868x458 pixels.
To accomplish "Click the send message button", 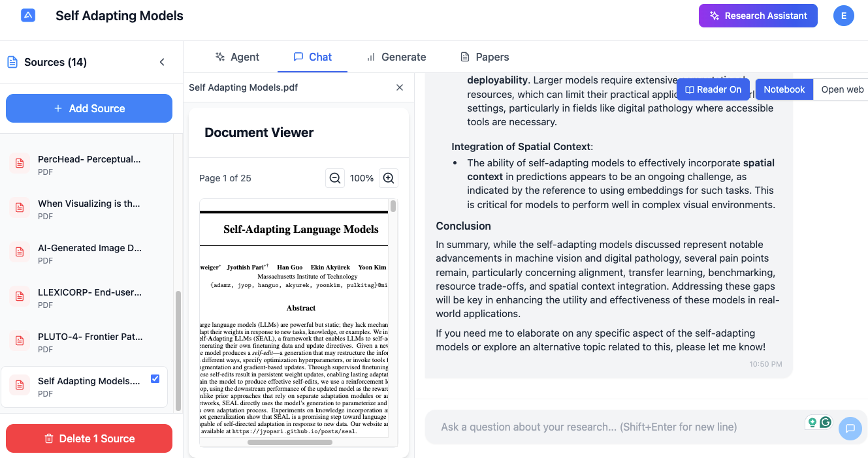I will pyautogui.click(x=850, y=429).
